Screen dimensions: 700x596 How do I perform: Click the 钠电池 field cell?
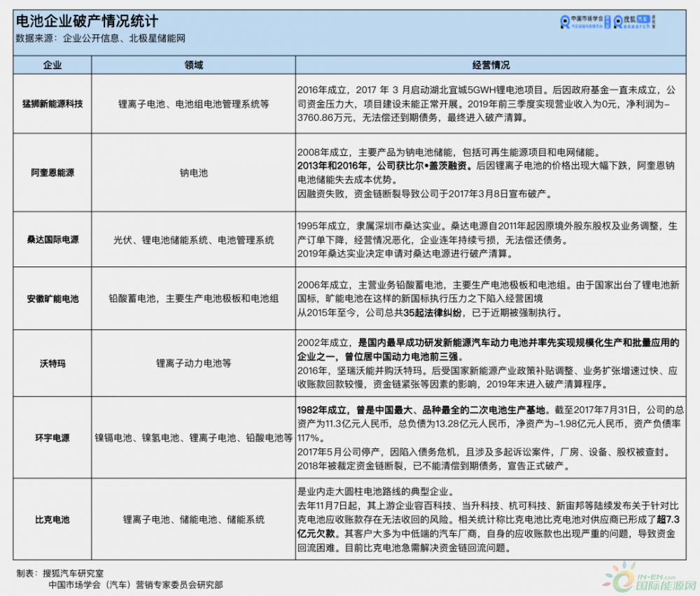pos(193,173)
